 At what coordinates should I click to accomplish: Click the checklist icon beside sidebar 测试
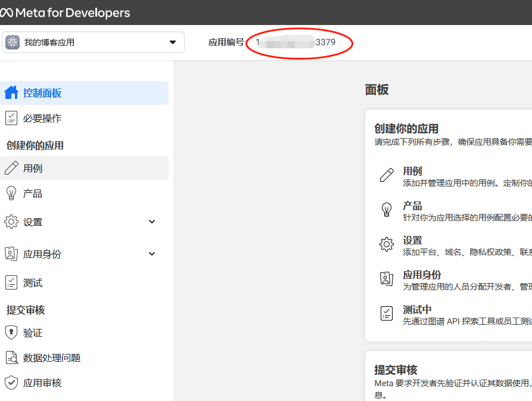click(x=11, y=282)
